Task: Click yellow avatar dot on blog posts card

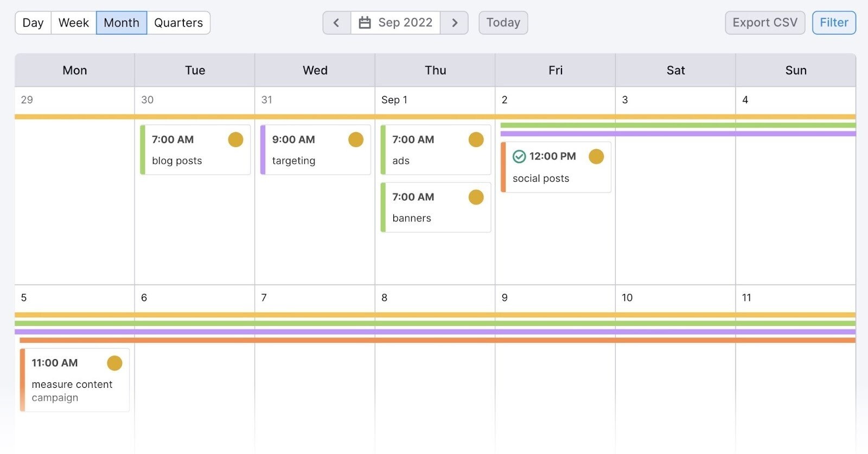Action: (x=235, y=140)
